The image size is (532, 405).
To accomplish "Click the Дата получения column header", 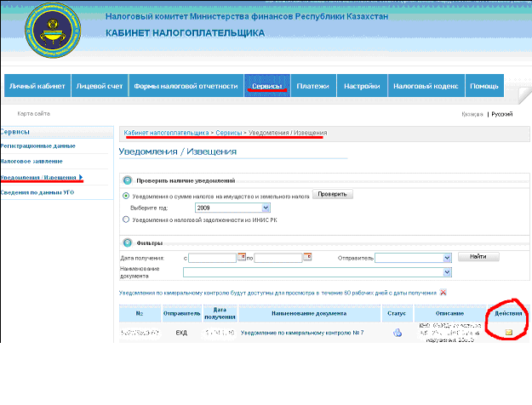I will tap(220, 313).
